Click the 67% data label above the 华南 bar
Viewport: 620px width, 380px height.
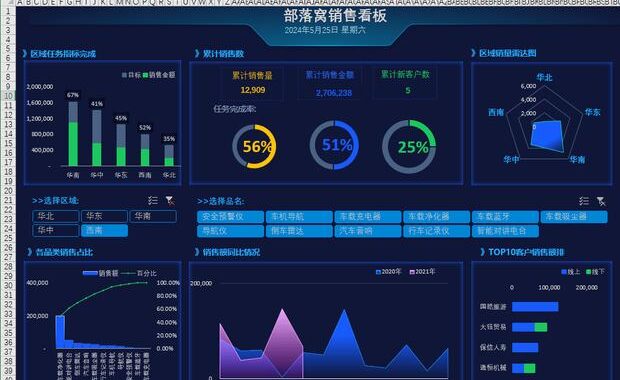click(x=73, y=95)
